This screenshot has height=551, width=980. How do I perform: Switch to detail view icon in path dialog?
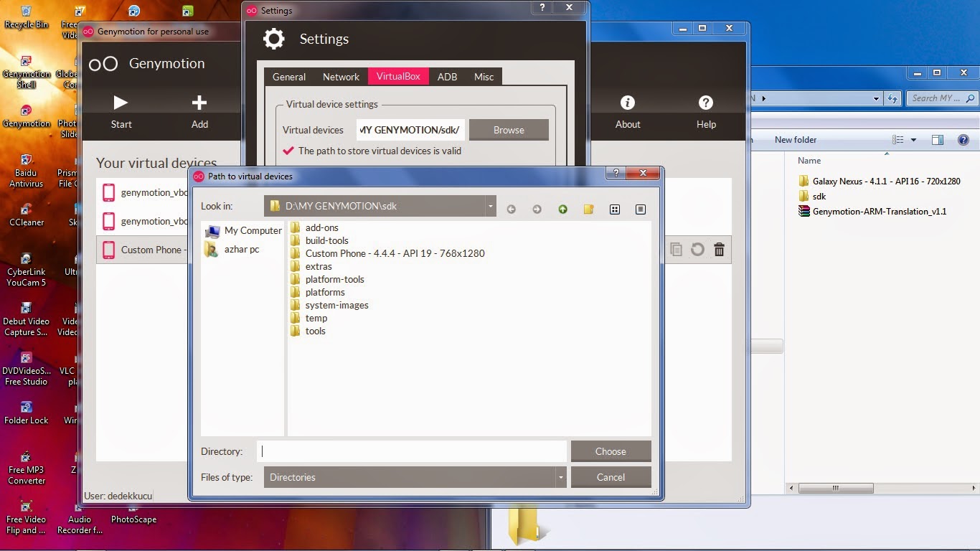[641, 209]
